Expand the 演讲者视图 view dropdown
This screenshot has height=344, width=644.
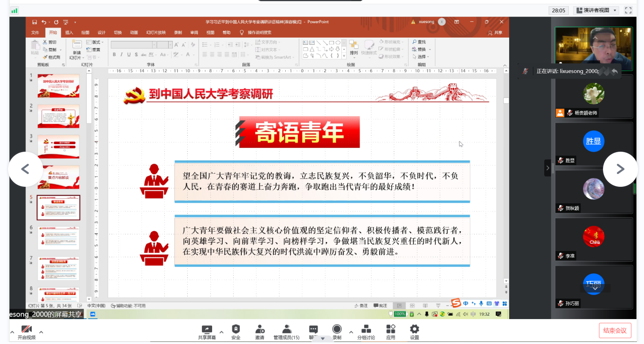pyautogui.click(x=615, y=10)
